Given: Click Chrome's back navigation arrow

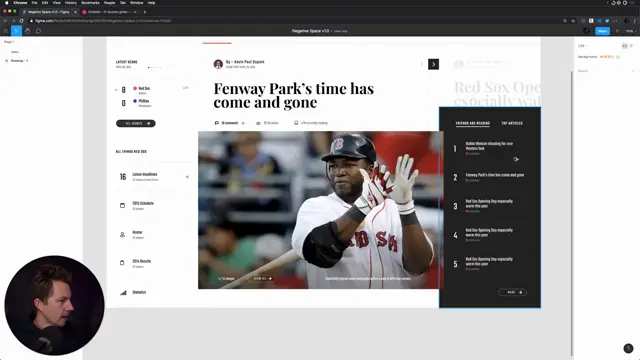Looking at the screenshot, I should [x=5, y=21].
